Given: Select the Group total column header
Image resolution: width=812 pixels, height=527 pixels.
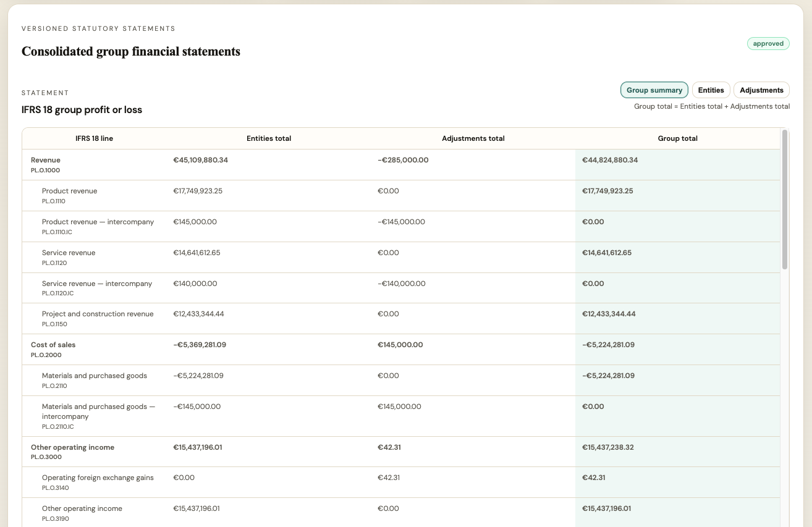Looking at the screenshot, I should (x=678, y=138).
